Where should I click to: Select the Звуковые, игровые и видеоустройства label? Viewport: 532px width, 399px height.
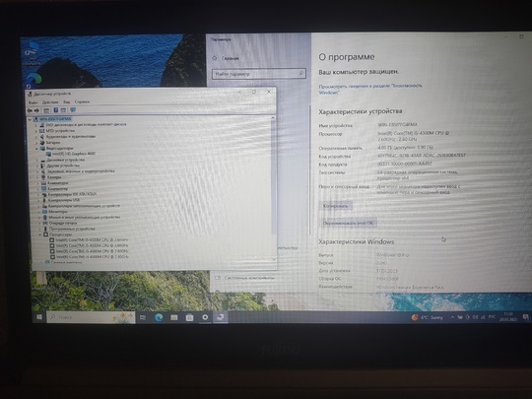pos(81,171)
